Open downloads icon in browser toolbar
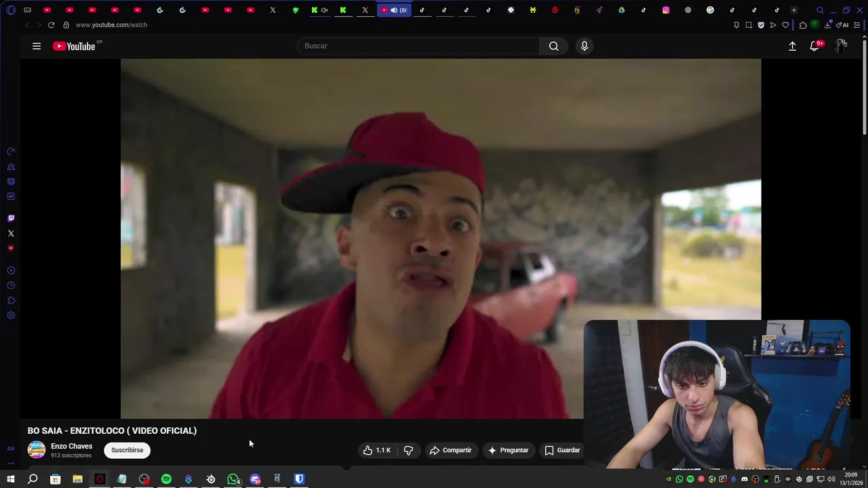The height and width of the screenshot is (488, 868). point(827,25)
